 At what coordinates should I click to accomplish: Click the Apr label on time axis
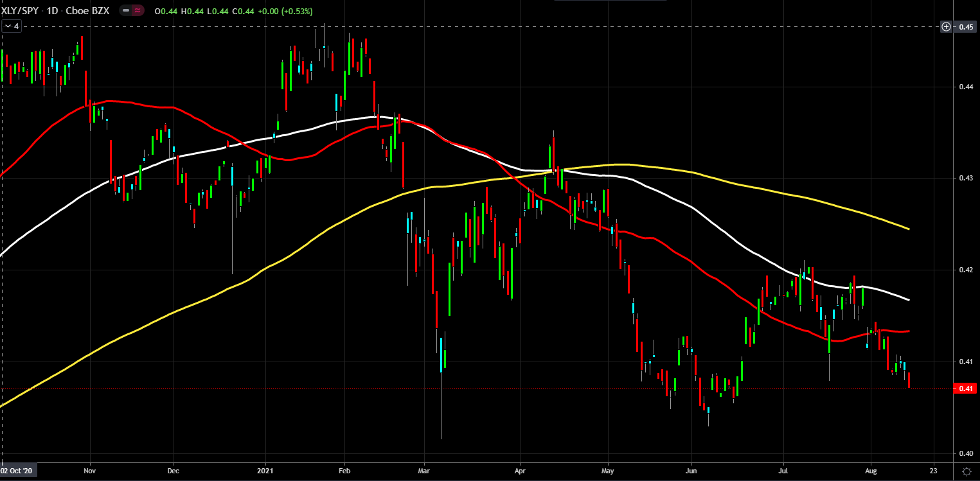[519, 470]
